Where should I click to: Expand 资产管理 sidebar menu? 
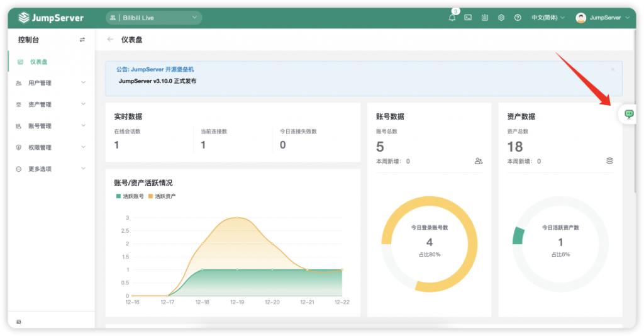click(52, 104)
